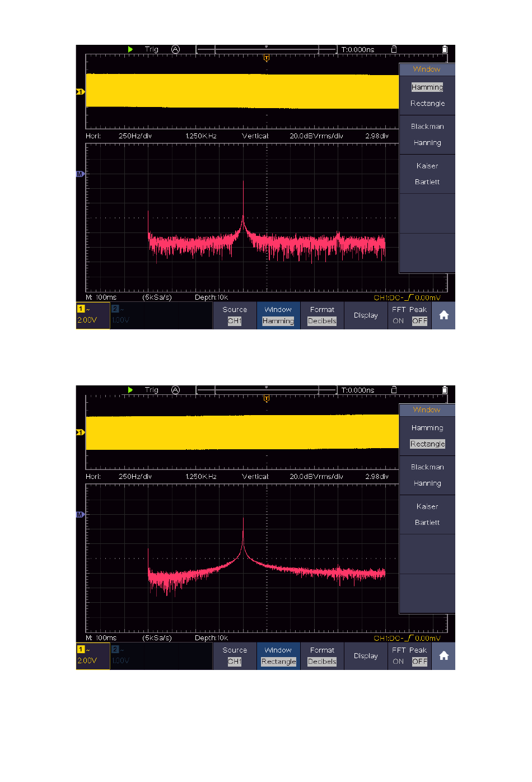Click the Home icon in the lower oscilloscope screenshot

click(444, 656)
